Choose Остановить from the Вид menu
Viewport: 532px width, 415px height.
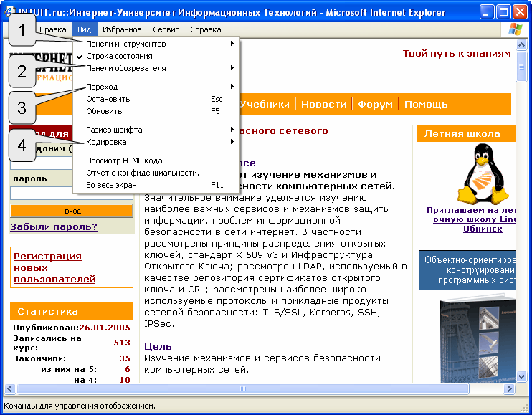tap(156, 99)
